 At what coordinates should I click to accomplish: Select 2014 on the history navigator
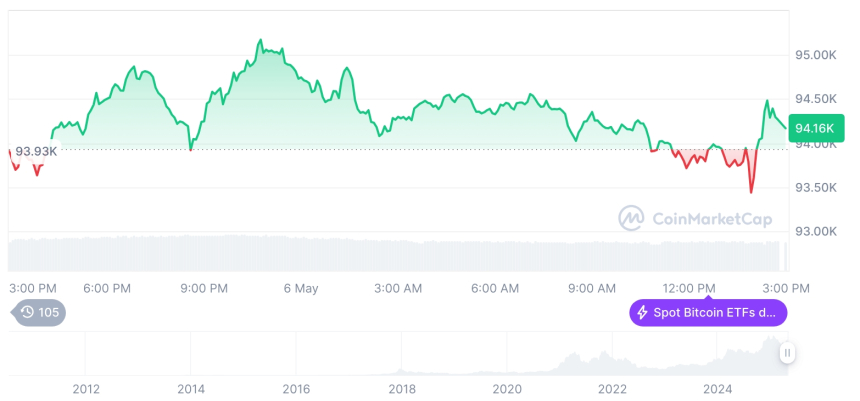(191, 388)
